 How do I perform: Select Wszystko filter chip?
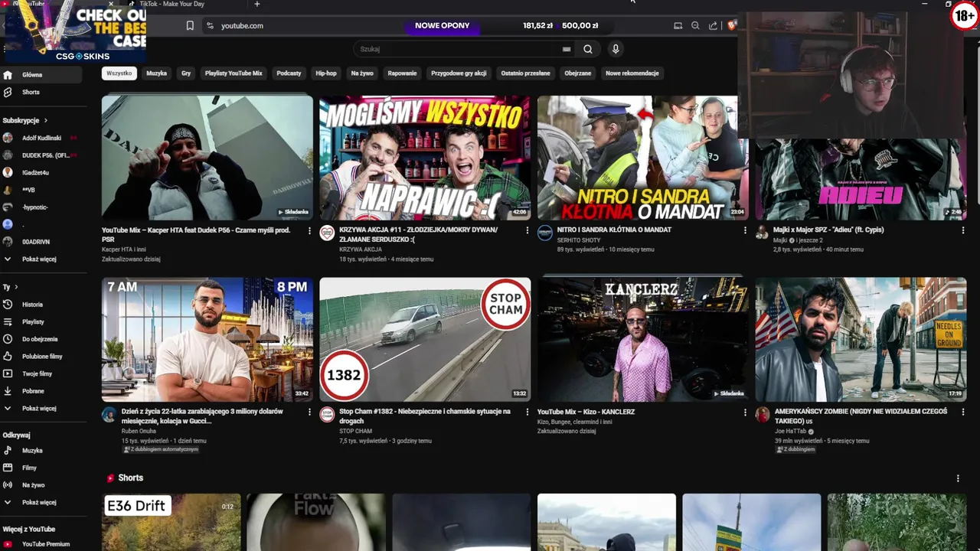tap(119, 73)
